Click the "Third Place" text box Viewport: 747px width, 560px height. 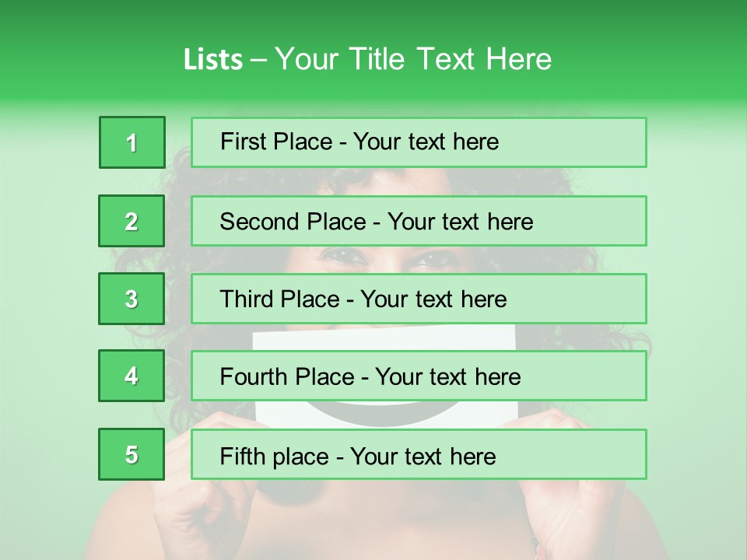[x=419, y=299]
